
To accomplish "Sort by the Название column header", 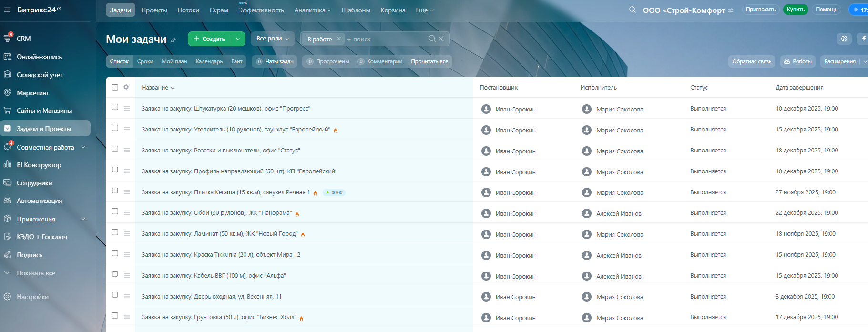I will (x=158, y=88).
